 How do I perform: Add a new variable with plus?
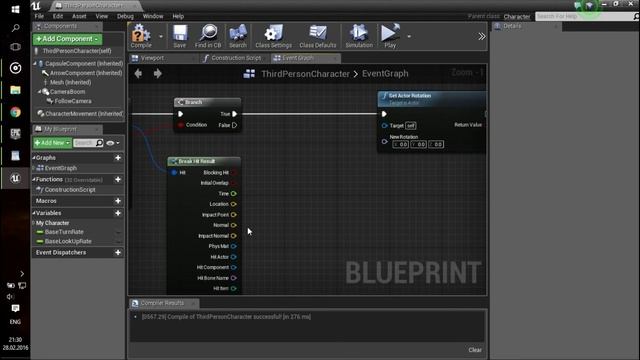(x=118, y=213)
